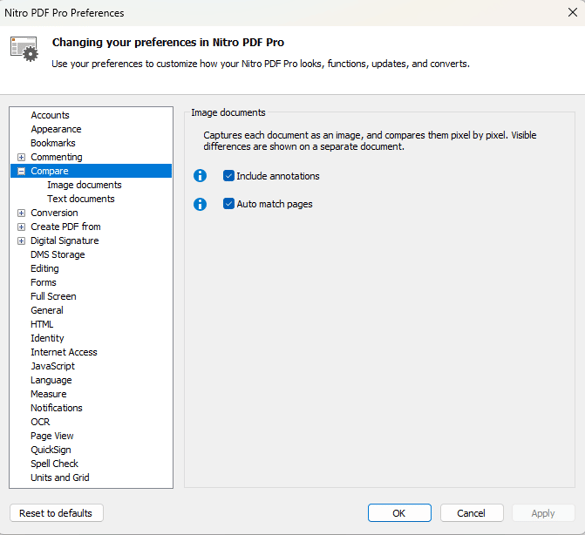585x535 pixels.
Task: Open Spell Check preferences
Action: [54, 464]
